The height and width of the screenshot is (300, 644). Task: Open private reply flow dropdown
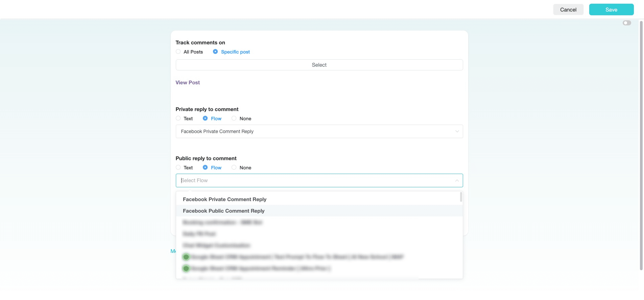319,131
